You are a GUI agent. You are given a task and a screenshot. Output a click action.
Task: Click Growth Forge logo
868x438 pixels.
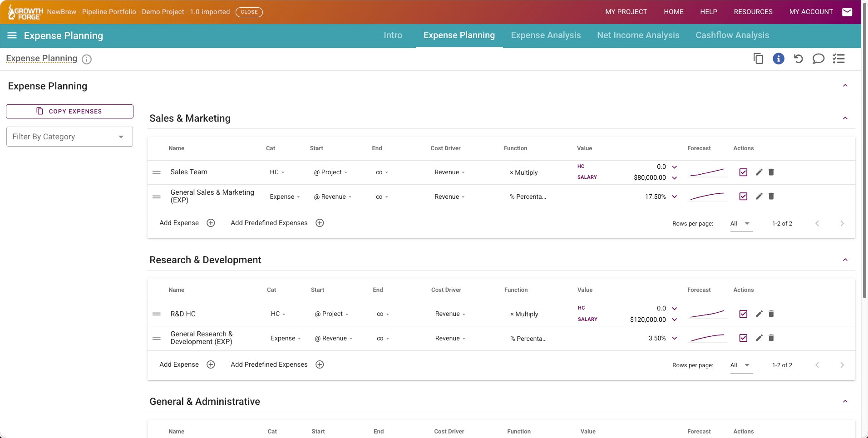click(x=26, y=12)
